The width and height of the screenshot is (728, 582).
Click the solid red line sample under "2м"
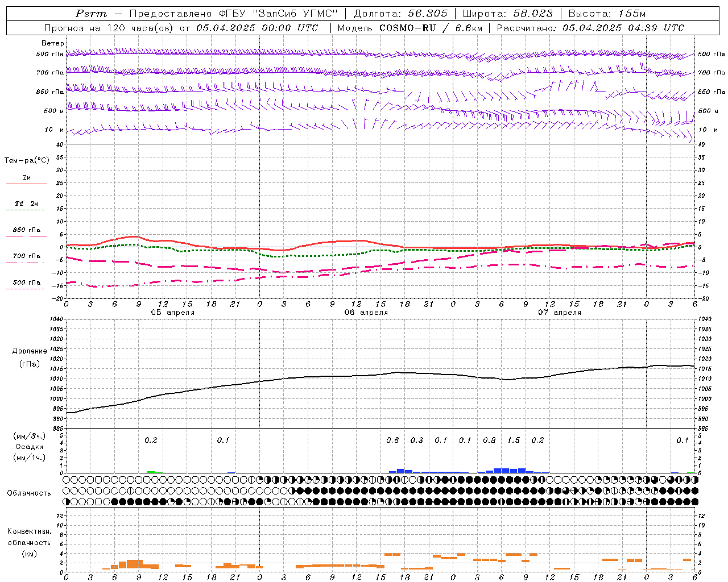[x=26, y=184]
